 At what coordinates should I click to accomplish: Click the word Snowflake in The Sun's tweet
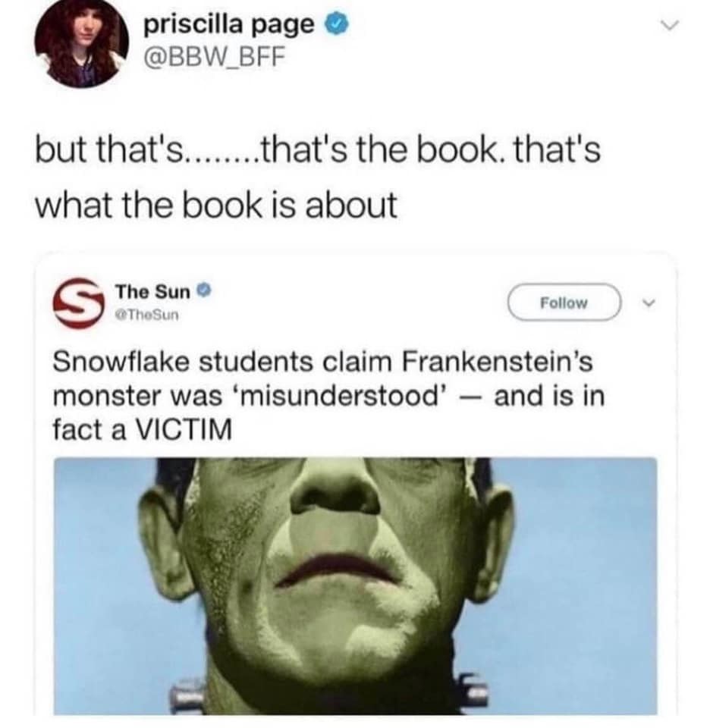pos(121,362)
